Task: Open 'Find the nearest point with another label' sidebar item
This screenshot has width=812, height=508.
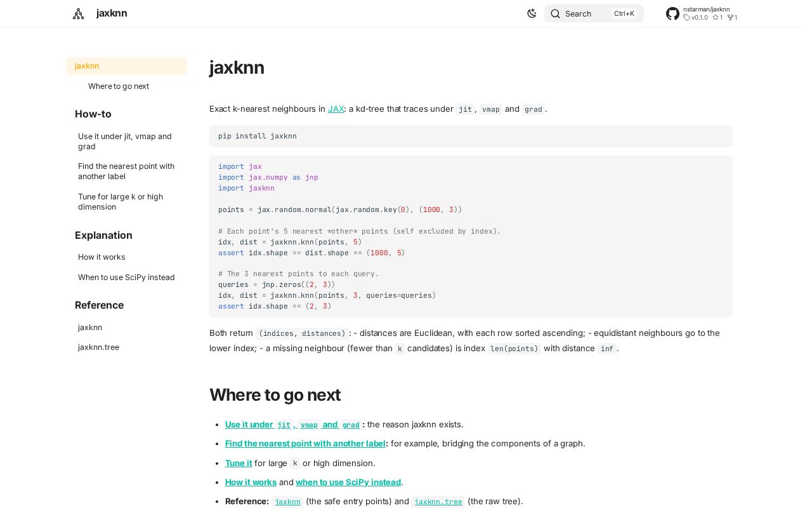Action: point(126,171)
